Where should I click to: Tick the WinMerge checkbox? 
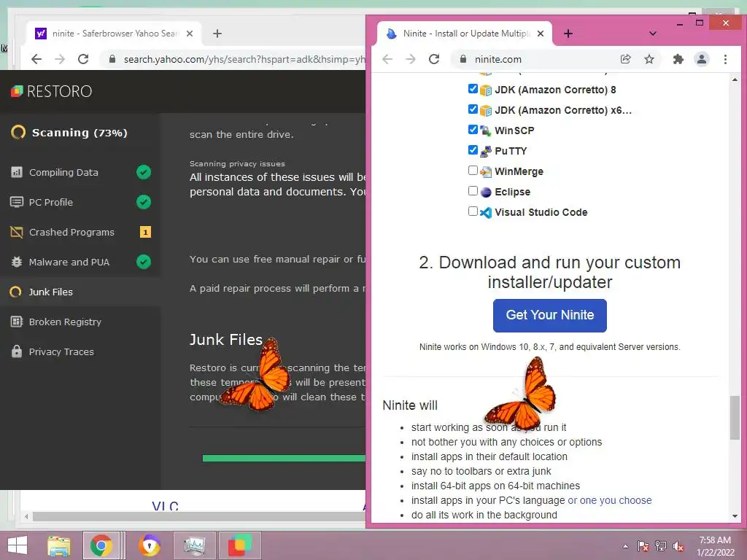click(473, 171)
